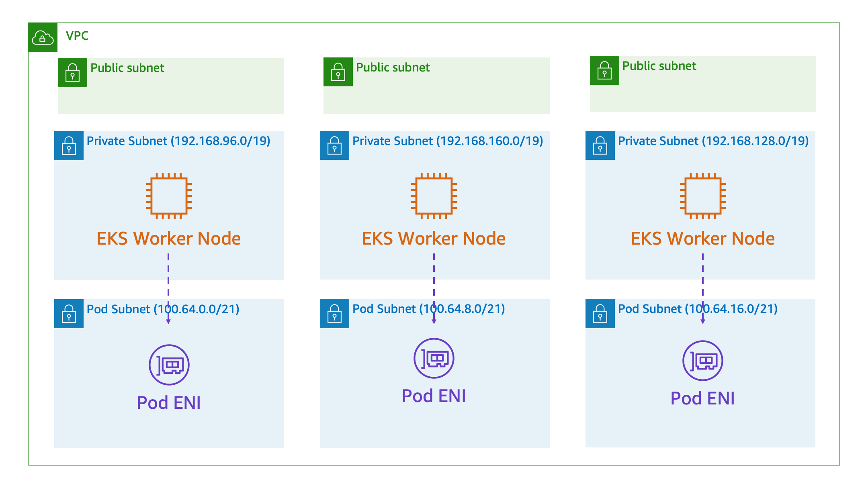Image resolution: width=868 pixels, height=488 pixels.
Task: Click lock icon of Pod Subnet 100.64.16.0/21
Action: coord(600,314)
